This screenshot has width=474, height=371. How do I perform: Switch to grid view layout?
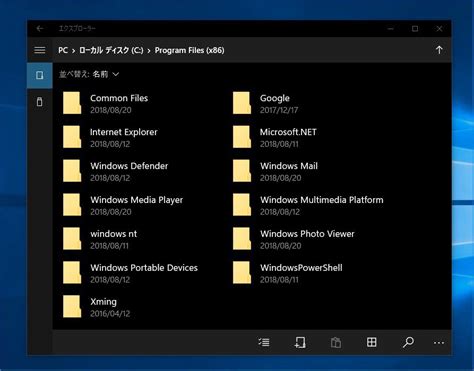371,342
